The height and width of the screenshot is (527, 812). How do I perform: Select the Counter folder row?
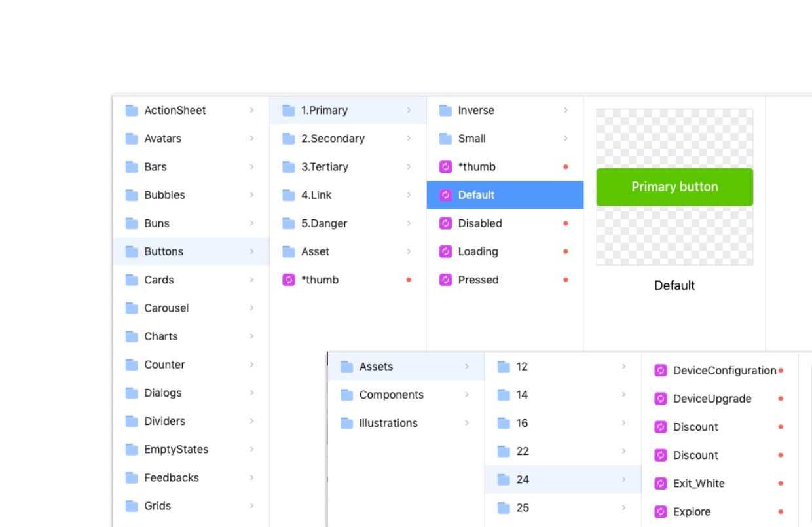click(191, 365)
